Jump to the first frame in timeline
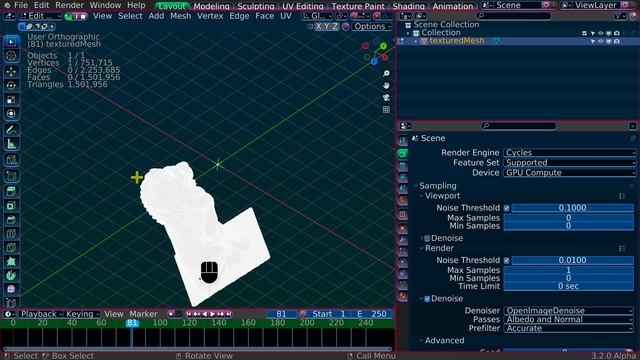 click(x=189, y=314)
